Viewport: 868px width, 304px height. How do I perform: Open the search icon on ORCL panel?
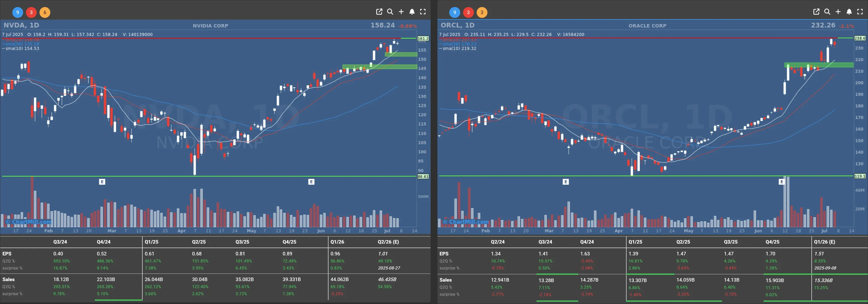pyautogui.click(x=827, y=12)
